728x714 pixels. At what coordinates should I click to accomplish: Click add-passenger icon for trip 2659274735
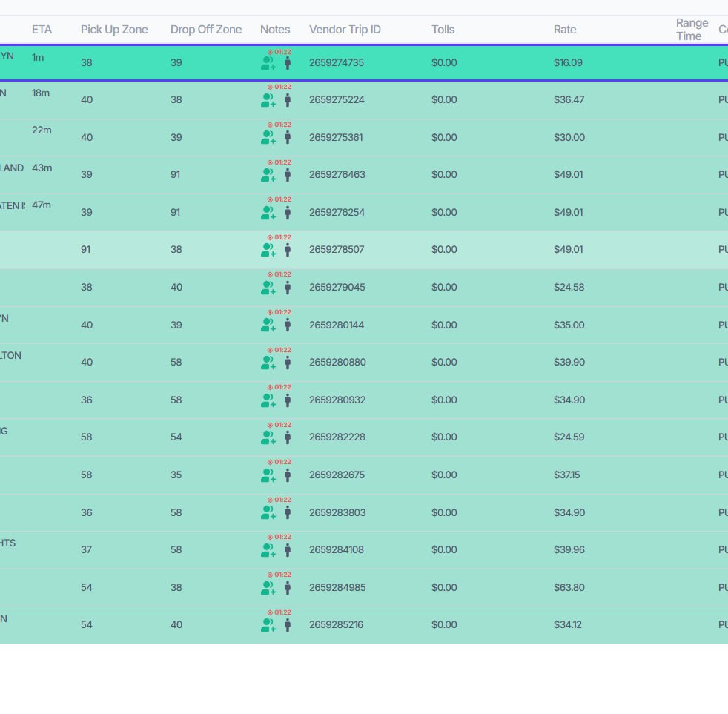click(x=268, y=63)
